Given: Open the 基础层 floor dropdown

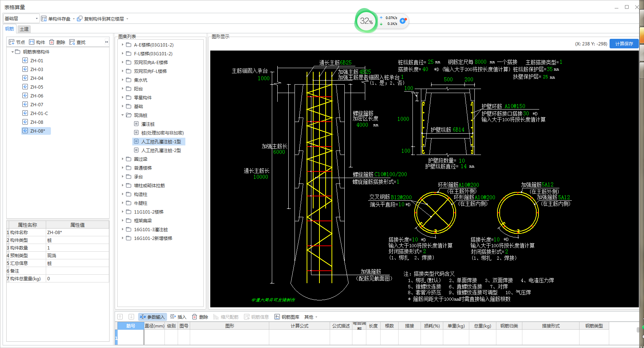Looking at the screenshot, I should (x=21, y=19).
